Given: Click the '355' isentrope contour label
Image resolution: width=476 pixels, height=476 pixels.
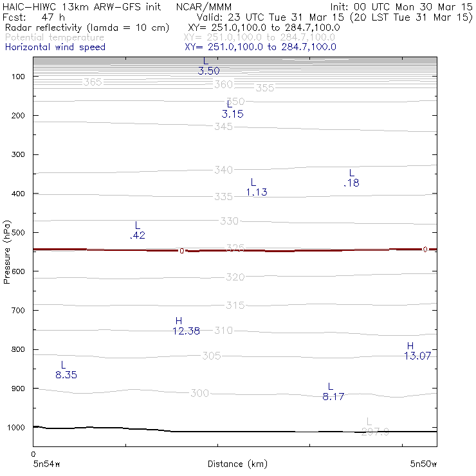Looking at the screenshot, I should pyautogui.click(x=265, y=88).
